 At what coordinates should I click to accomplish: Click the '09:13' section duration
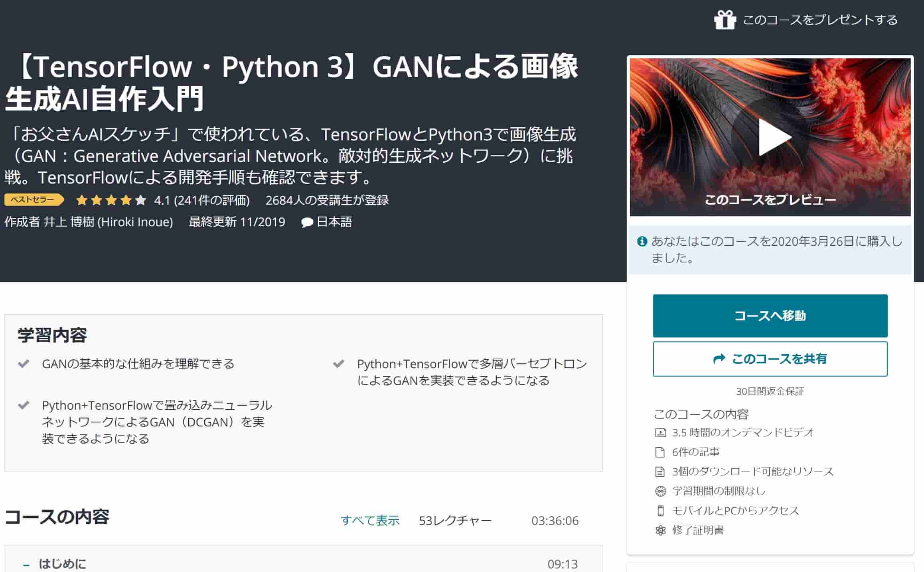tap(563, 564)
